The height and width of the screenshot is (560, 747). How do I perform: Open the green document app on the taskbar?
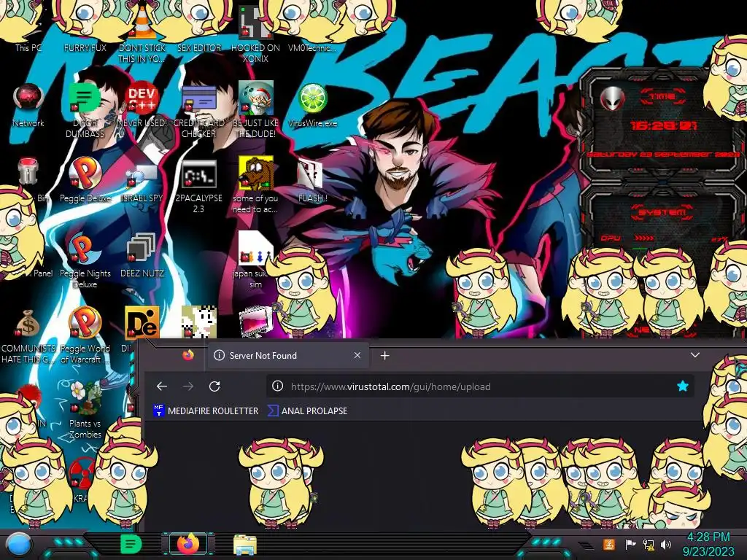click(131, 544)
